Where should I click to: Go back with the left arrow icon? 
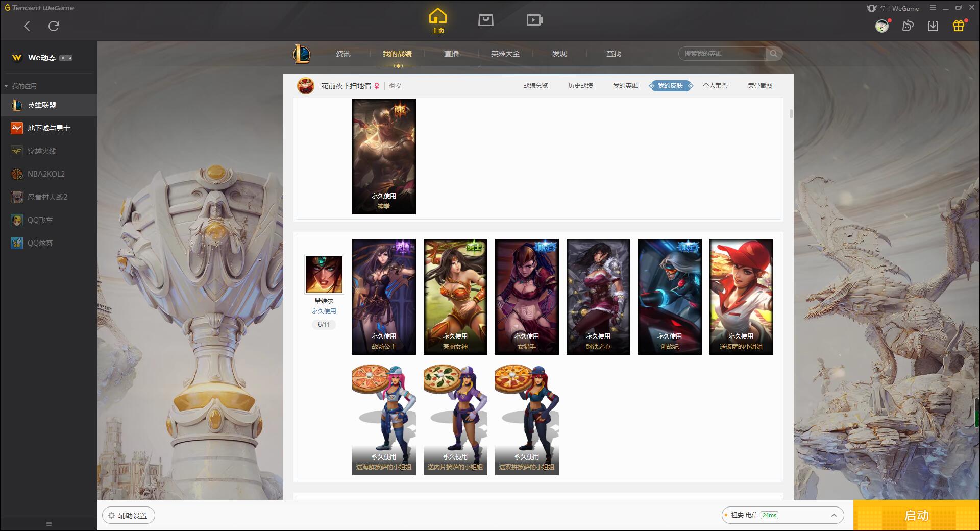pos(27,26)
